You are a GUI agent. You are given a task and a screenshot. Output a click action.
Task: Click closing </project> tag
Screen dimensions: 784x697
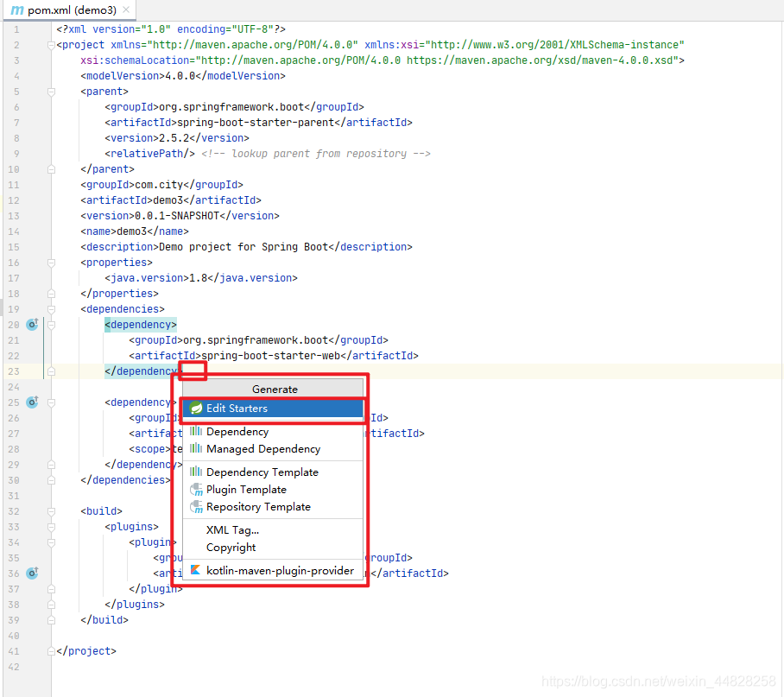[86, 651]
